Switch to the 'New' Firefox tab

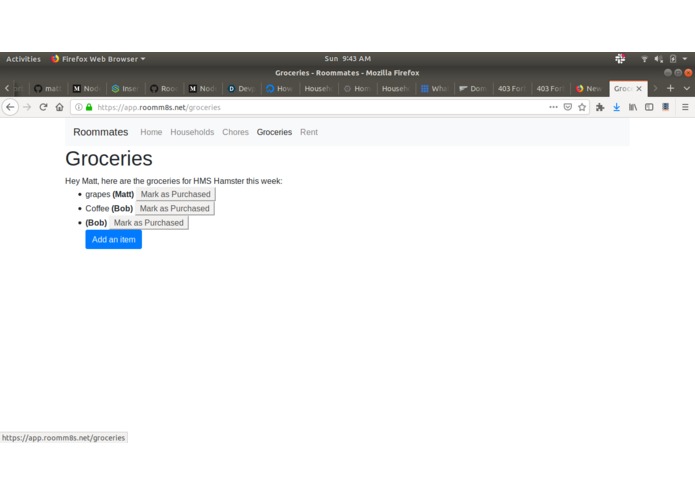[590, 89]
